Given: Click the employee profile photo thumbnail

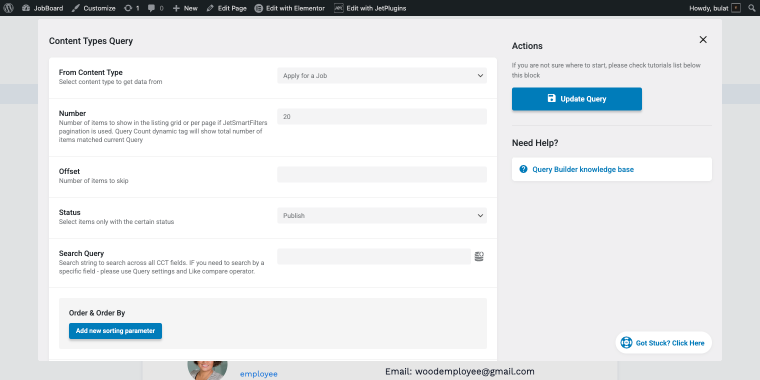Looking at the screenshot, I should [207, 370].
